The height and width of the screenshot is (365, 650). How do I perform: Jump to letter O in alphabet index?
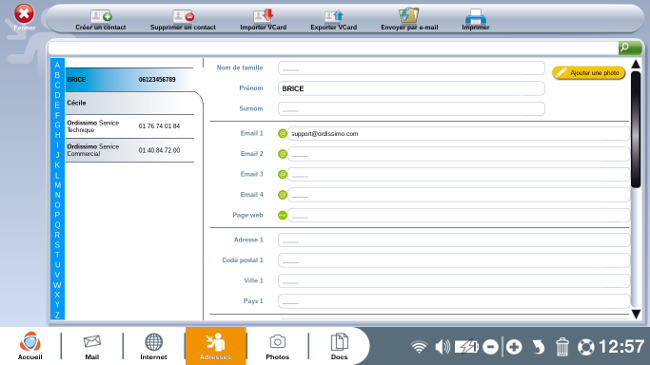pyautogui.click(x=57, y=205)
